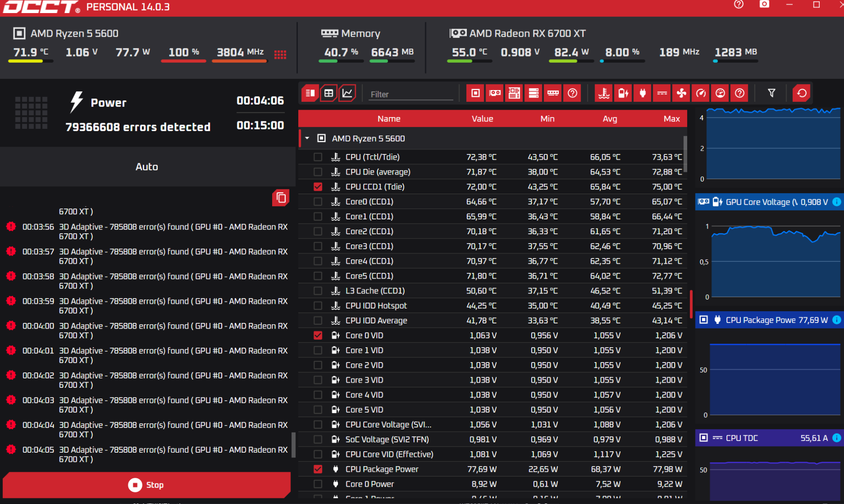
Task: Reset min/max statistics with the refresh icon
Action: coord(802,93)
